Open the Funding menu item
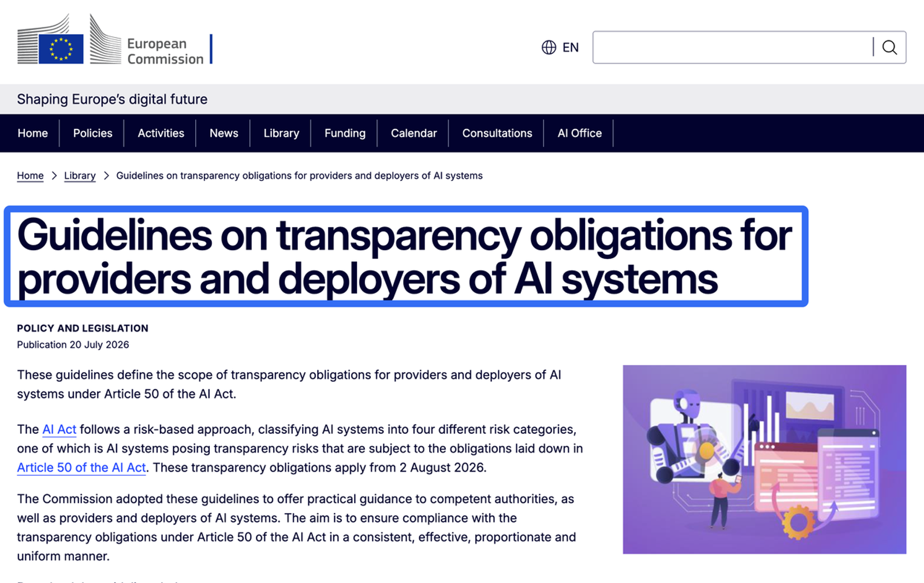Image resolution: width=924 pixels, height=583 pixels. click(x=345, y=133)
